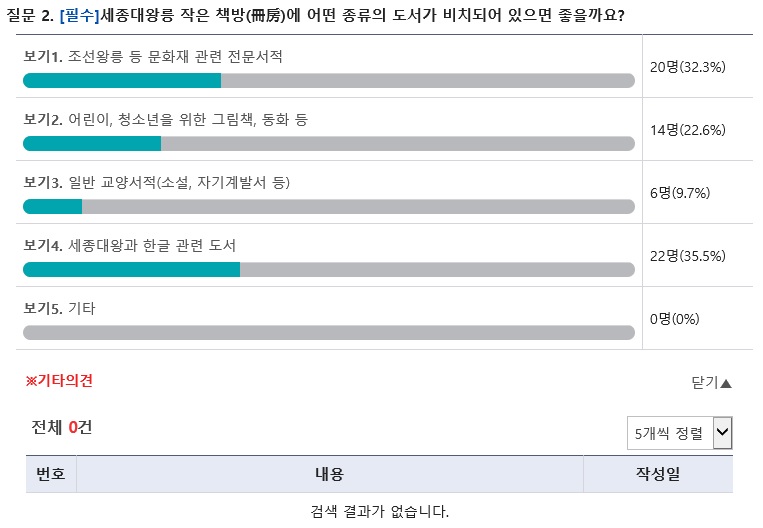
Task: Click the 전체 0건 count text
Action: 61,427
